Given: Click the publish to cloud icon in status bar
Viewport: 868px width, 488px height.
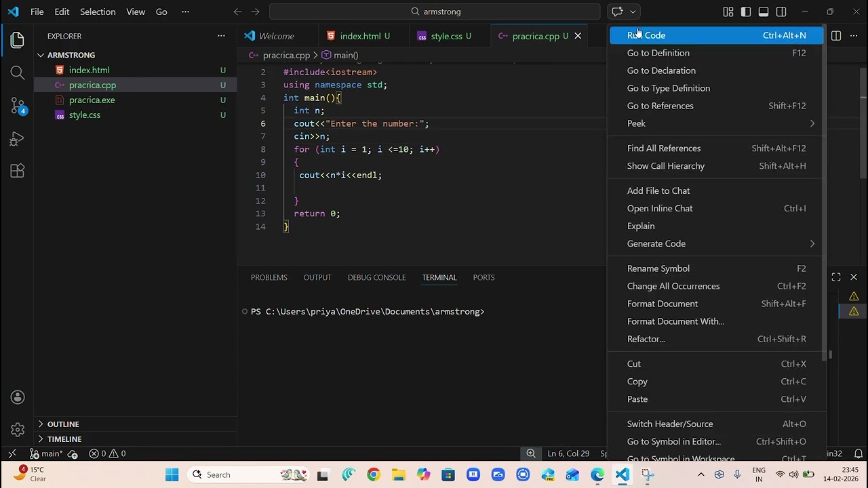Looking at the screenshot, I should 73,453.
